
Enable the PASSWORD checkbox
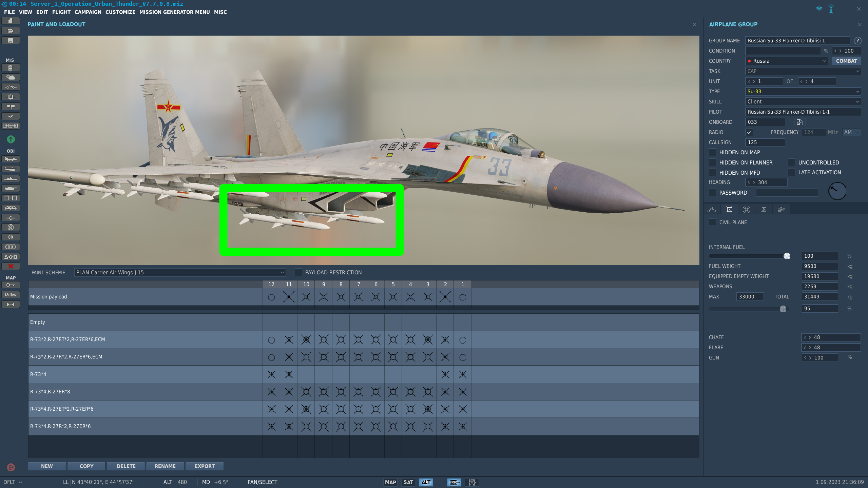(713, 193)
